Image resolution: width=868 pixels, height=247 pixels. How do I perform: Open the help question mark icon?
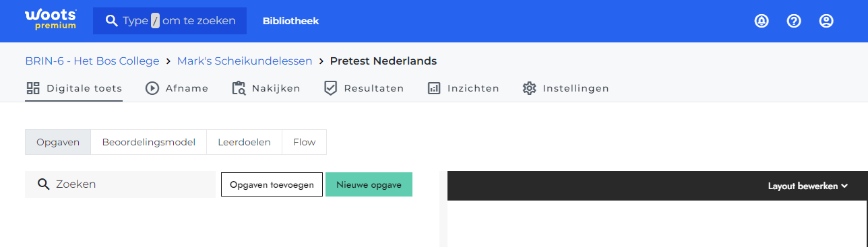pyautogui.click(x=794, y=21)
